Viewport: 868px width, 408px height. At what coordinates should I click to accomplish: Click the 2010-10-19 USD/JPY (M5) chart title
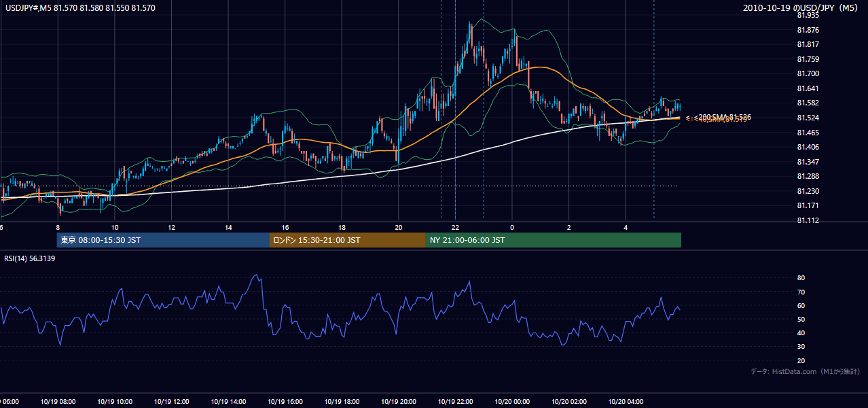click(x=801, y=8)
